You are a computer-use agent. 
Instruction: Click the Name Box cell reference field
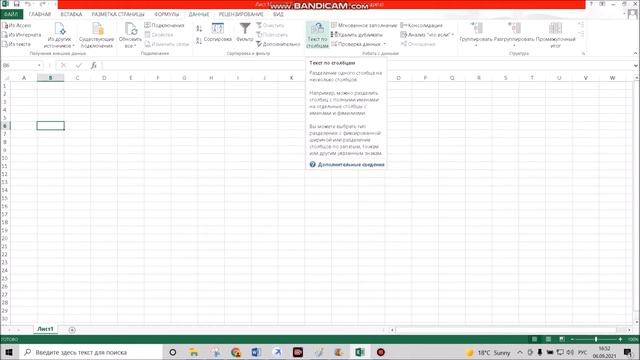[x=19, y=65]
